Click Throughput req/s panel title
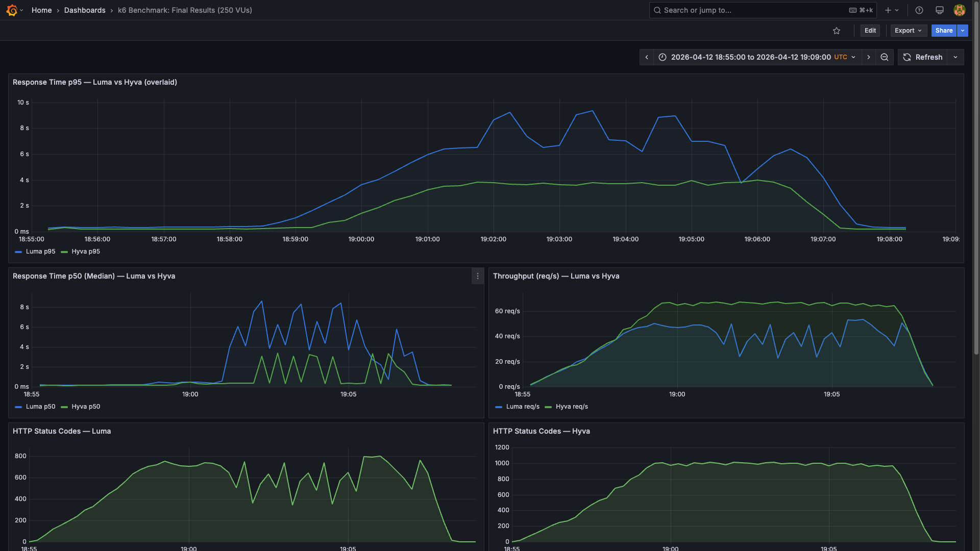 coord(556,276)
